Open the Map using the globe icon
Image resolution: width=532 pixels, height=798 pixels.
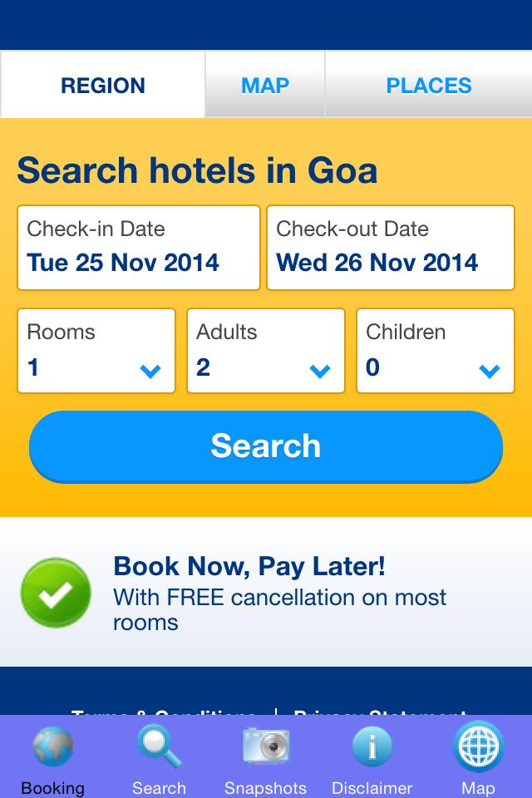(478, 746)
